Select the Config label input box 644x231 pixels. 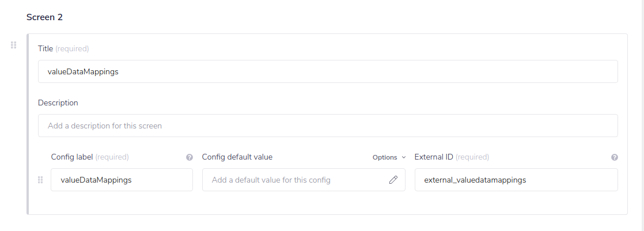pos(122,180)
